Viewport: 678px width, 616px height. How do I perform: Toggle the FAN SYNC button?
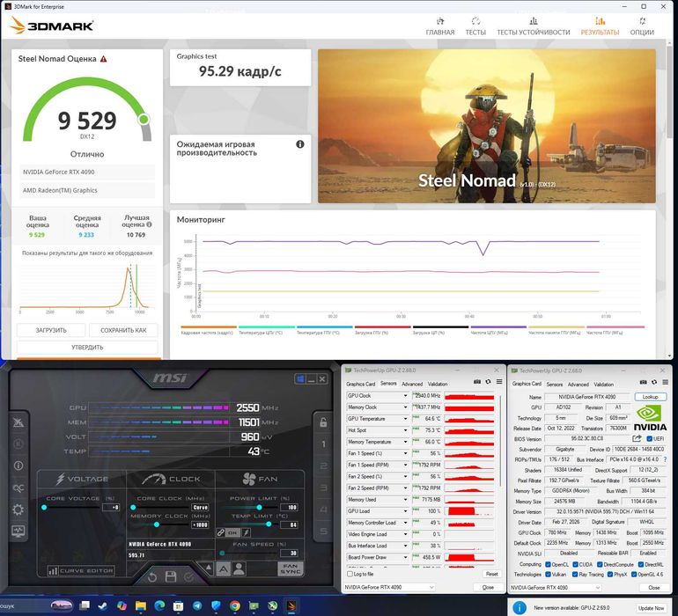(291, 568)
